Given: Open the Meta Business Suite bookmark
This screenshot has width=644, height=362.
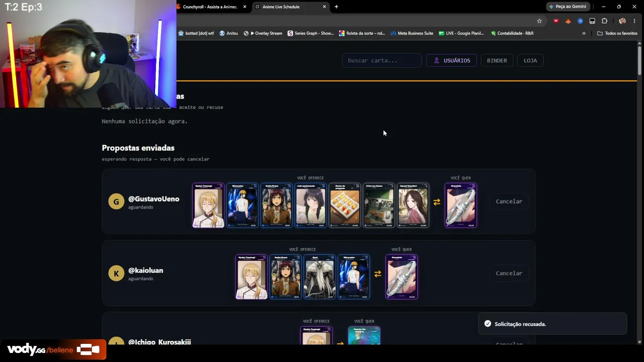Looking at the screenshot, I should (x=412, y=33).
